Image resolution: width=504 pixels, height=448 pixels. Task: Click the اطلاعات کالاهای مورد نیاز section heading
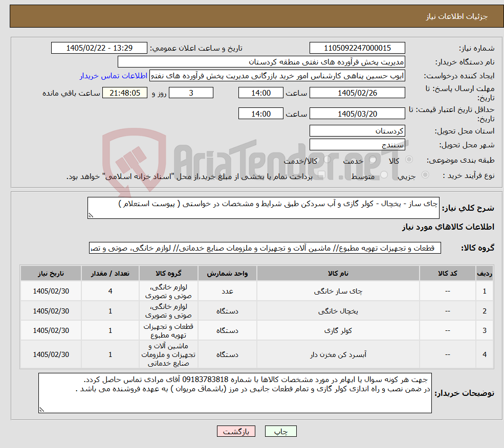tap(448, 227)
